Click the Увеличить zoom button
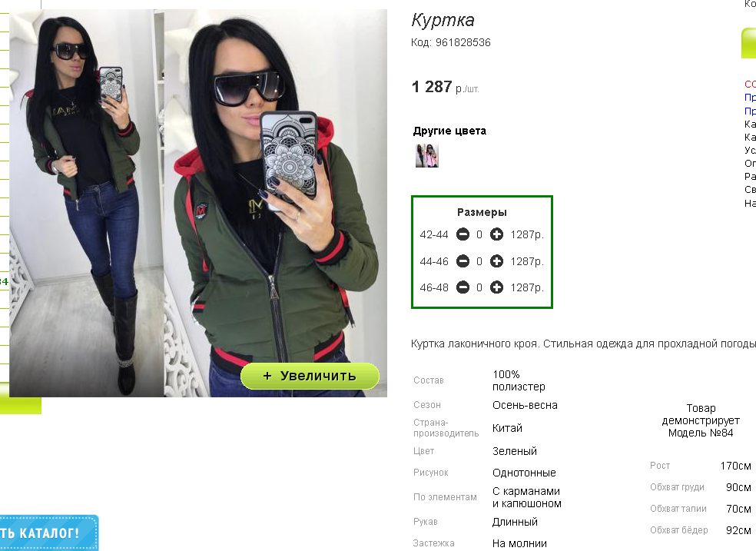756x551 pixels. [310, 376]
